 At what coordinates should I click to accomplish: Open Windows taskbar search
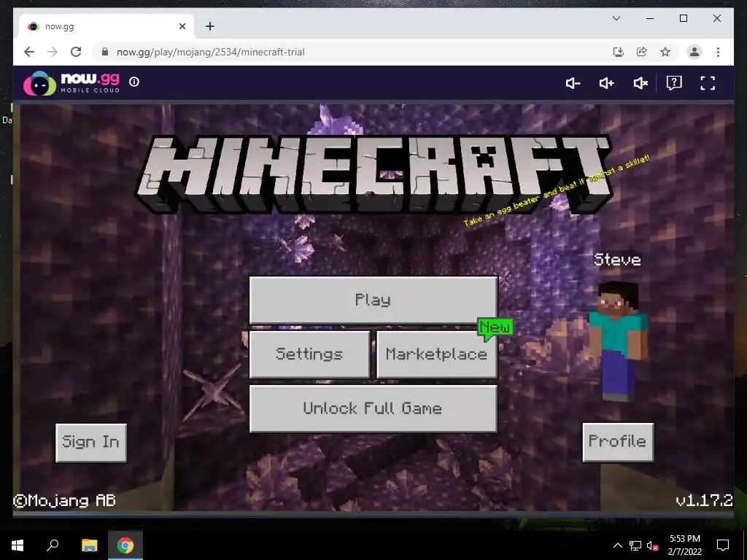tap(53, 545)
